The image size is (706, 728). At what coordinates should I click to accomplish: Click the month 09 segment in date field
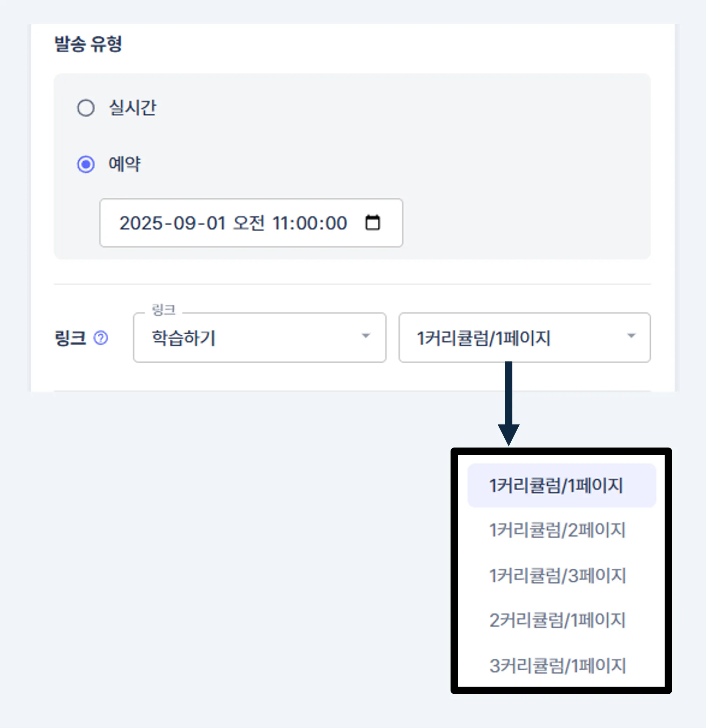click(185, 223)
